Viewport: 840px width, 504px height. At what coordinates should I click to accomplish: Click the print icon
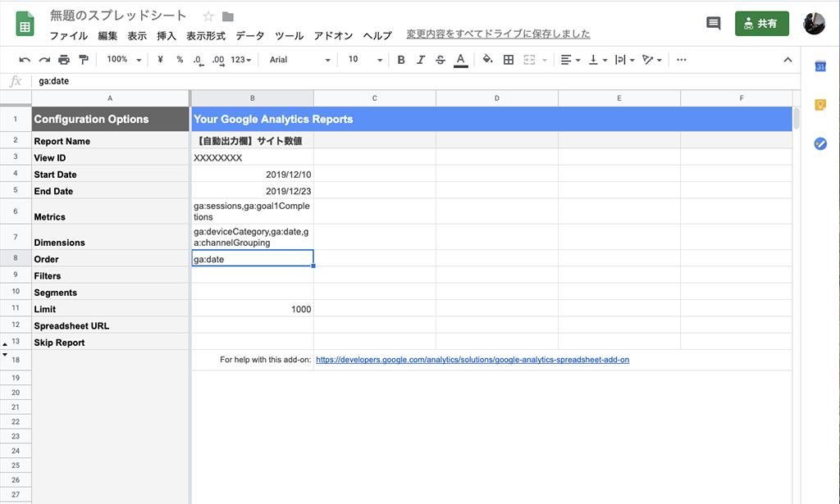[x=64, y=60]
